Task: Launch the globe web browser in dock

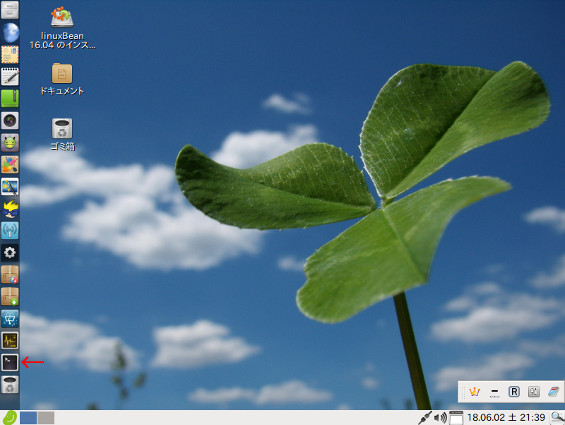Action: pos(10,33)
